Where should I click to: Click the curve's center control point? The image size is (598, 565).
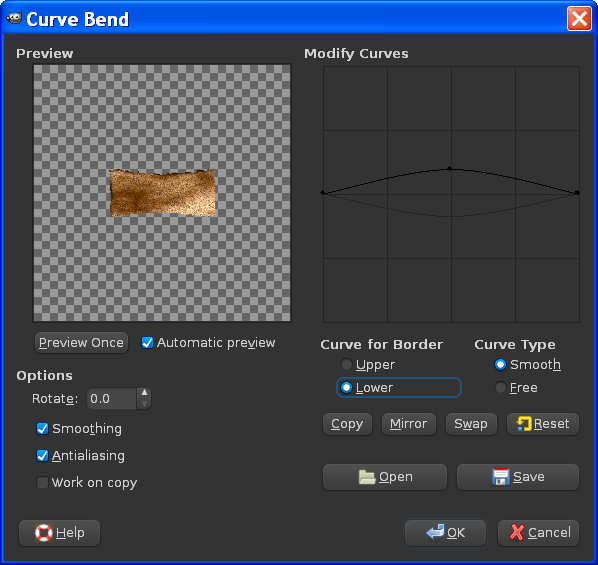pos(450,168)
